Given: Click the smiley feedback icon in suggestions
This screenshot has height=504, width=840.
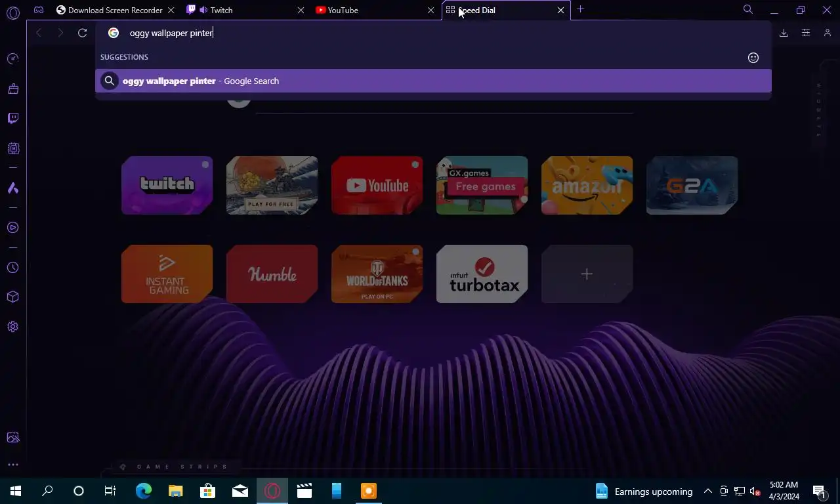Looking at the screenshot, I should tap(753, 58).
